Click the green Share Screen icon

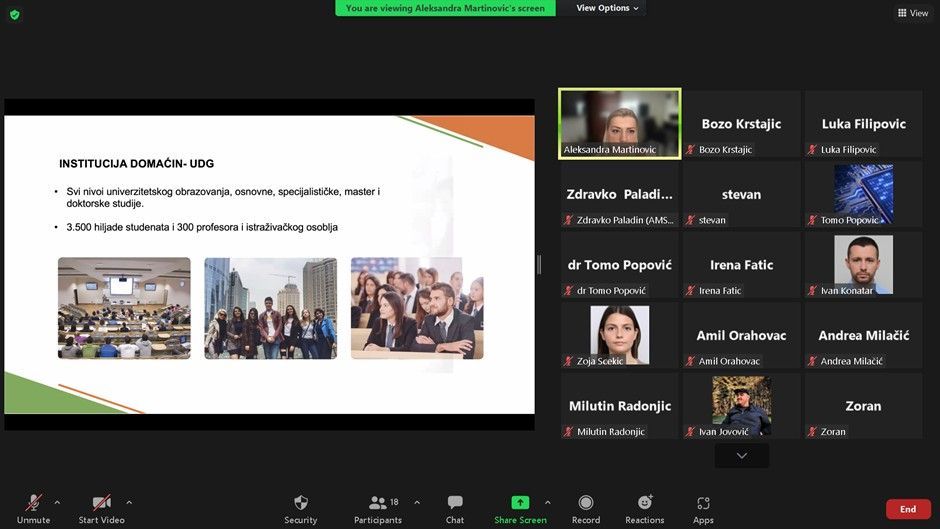click(x=520, y=503)
